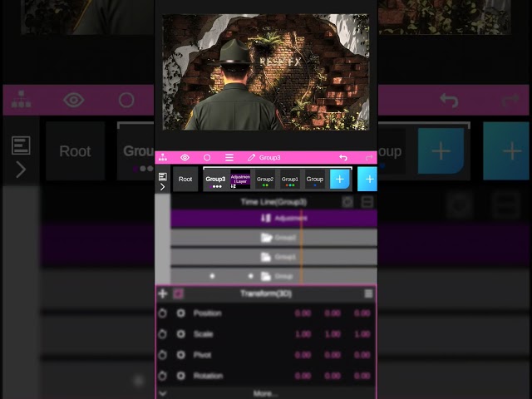The width and height of the screenshot is (532, 399).
Task: Edit the Position X value 0.00
Action: (x=303, y=313)
